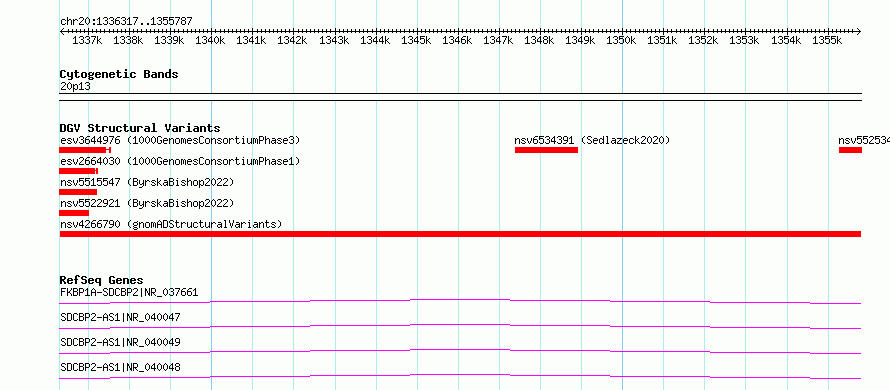This screenshot has height=390, width=890.
Task: Click the 20p13 band label
Action: (75, 87)
